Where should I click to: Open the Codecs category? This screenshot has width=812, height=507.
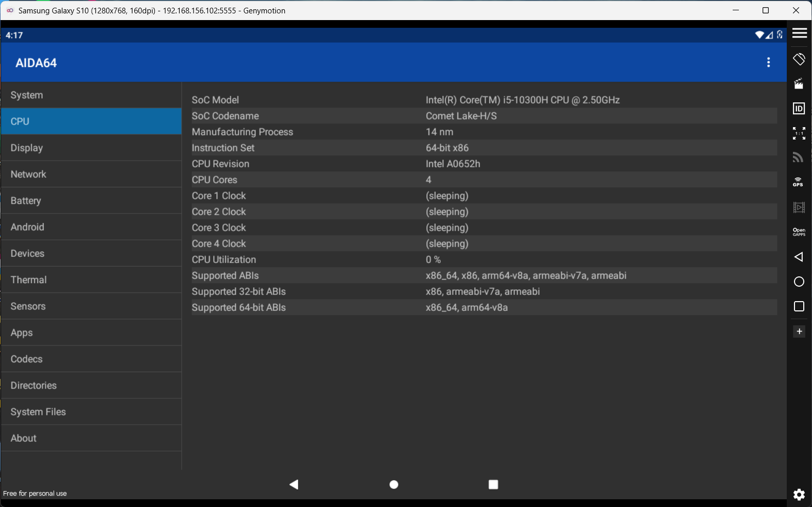[x=91, y=359]
